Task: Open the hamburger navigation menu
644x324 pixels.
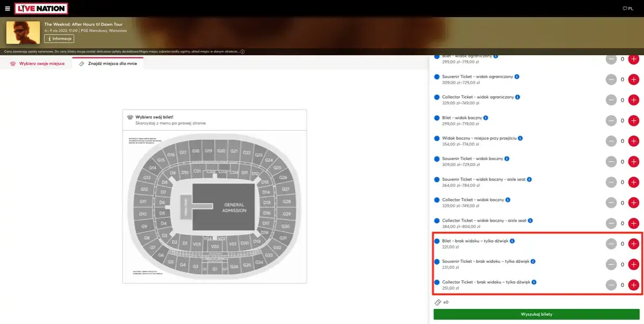Action: point(8,8)
